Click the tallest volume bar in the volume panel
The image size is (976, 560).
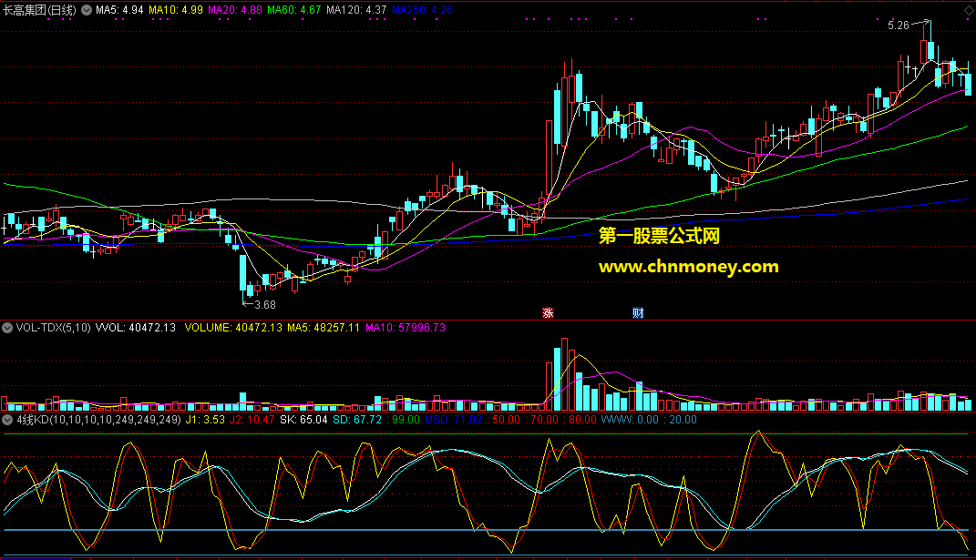pos(565,374)
